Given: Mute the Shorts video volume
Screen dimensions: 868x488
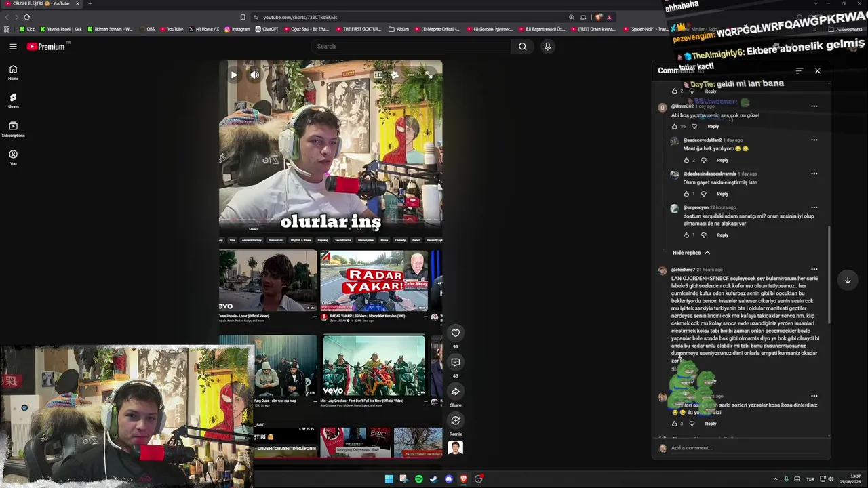Looking at the screenshot, I should pos(254,75).
